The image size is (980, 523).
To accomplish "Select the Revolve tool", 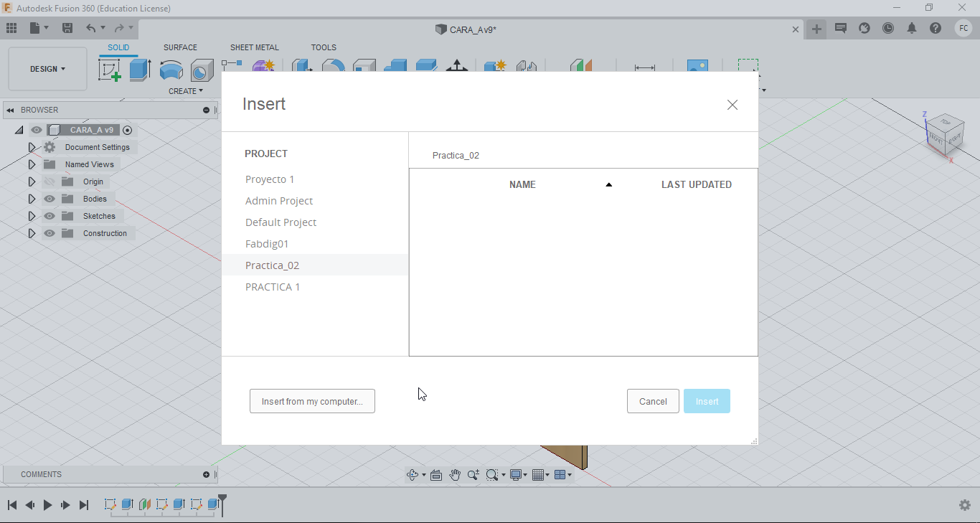I will (x=171, y=70).
